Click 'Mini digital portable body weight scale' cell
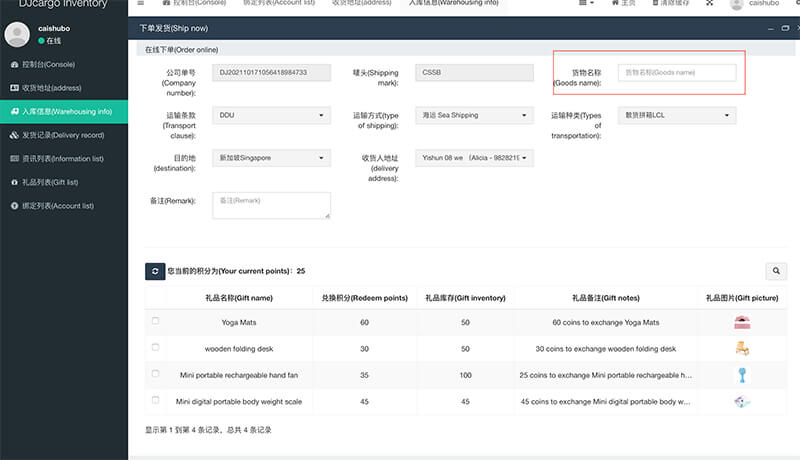This screenshot has height=460, width=800. (x=239, y=402)
